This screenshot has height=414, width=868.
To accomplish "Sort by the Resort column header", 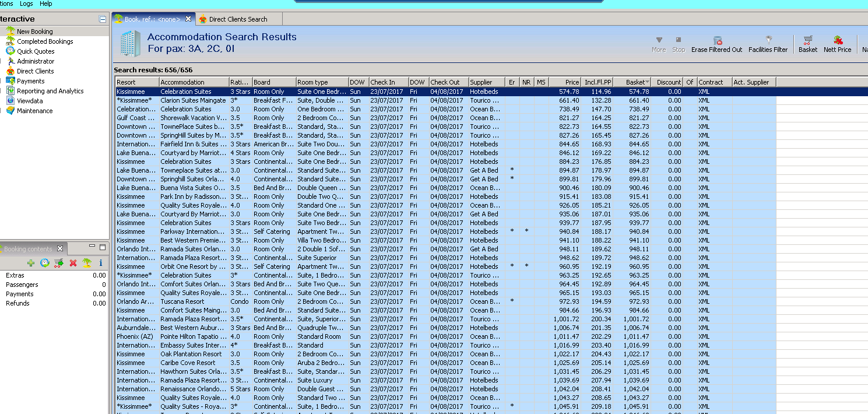I will tap(137, 82).
